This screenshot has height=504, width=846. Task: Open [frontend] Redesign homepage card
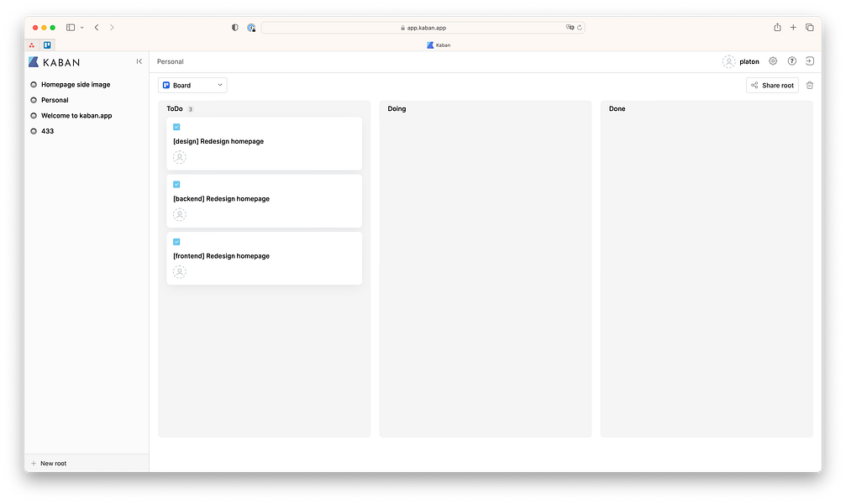(264, 259)
